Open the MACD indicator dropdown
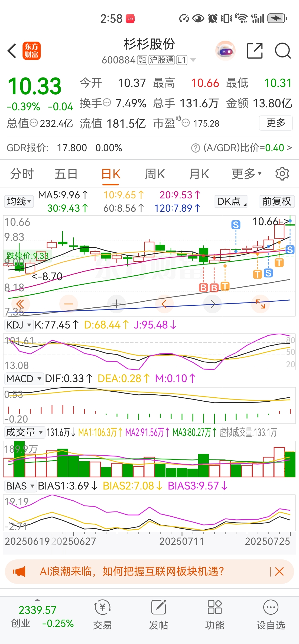 pyautogui.click(x=24, y=378)
